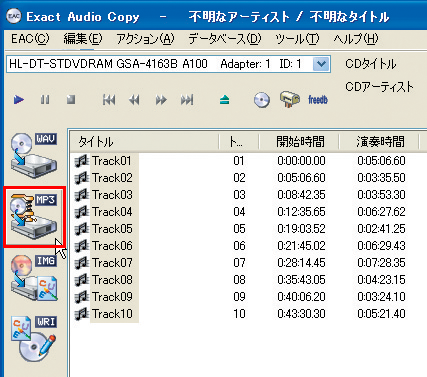Expand the CD drive selection dropdown
This screenshot has height=377, width=427.
(x=321, y=64)
